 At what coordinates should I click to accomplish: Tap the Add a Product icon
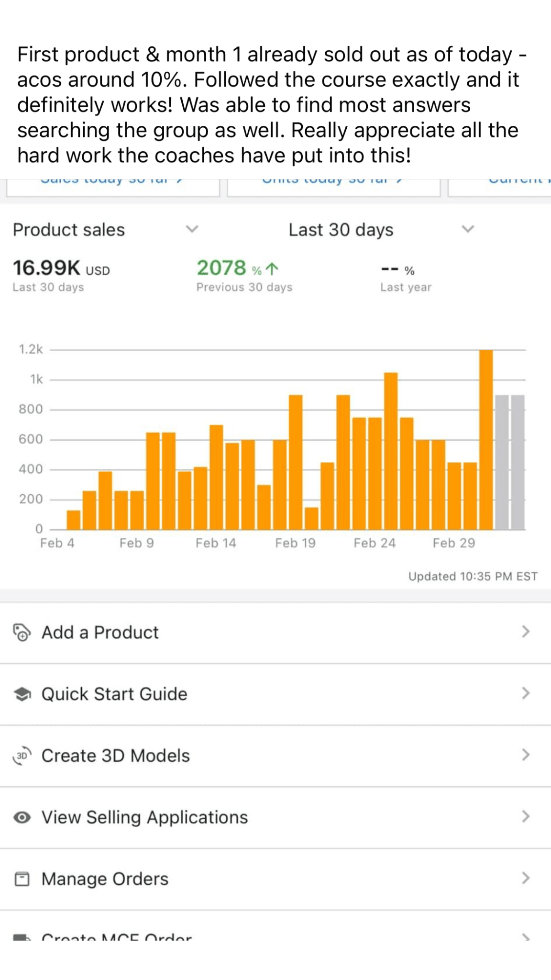[22, 632]
